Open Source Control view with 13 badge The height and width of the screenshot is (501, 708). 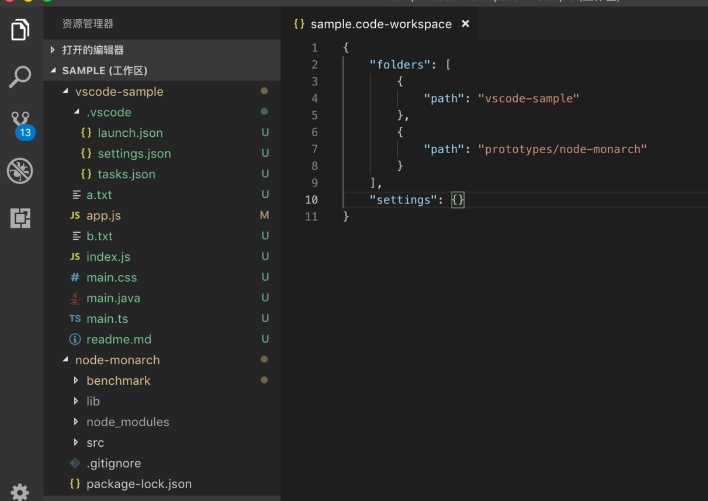point(22,125)
